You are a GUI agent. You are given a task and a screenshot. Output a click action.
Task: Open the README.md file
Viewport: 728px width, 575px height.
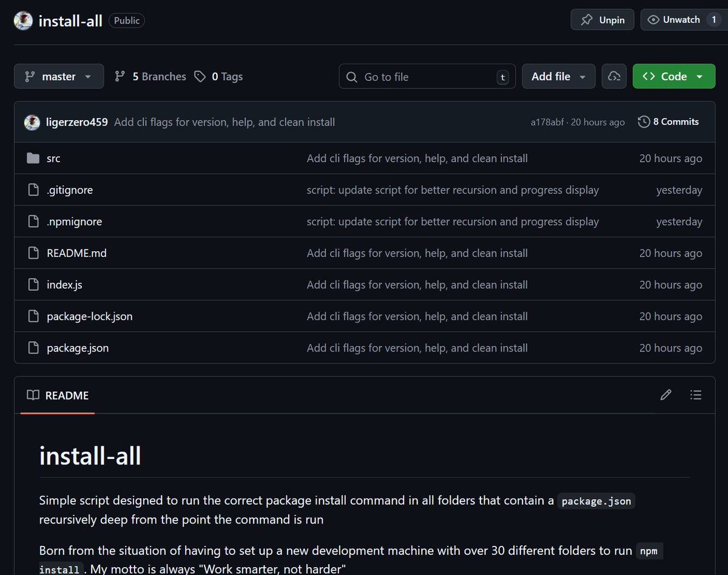pos(76,253)
